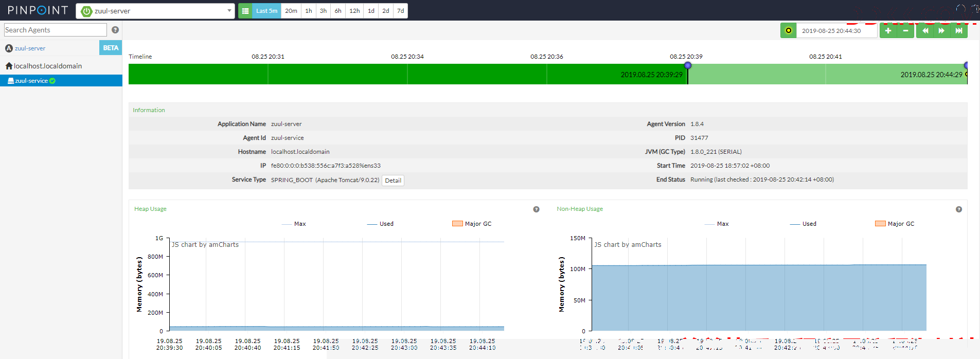The image size is (980, 359).
Task: Show the last 7d of data
Action: click(x=401, y=11)
